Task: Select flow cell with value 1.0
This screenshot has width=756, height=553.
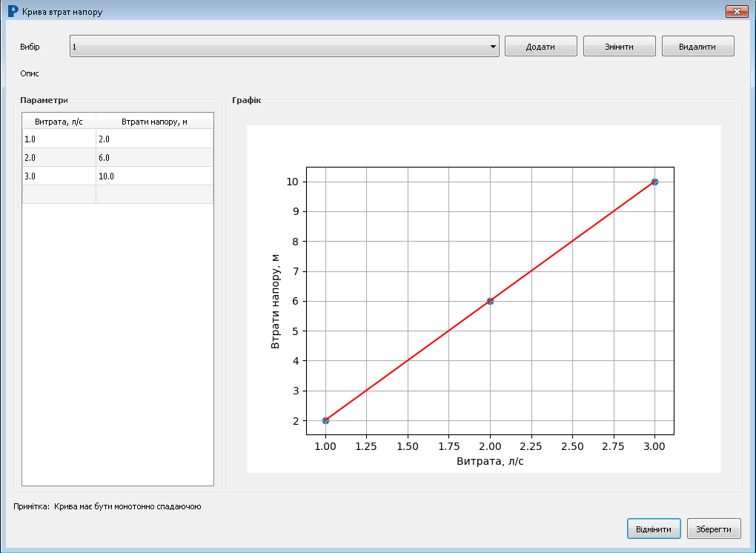Action: tap(59, 139)
